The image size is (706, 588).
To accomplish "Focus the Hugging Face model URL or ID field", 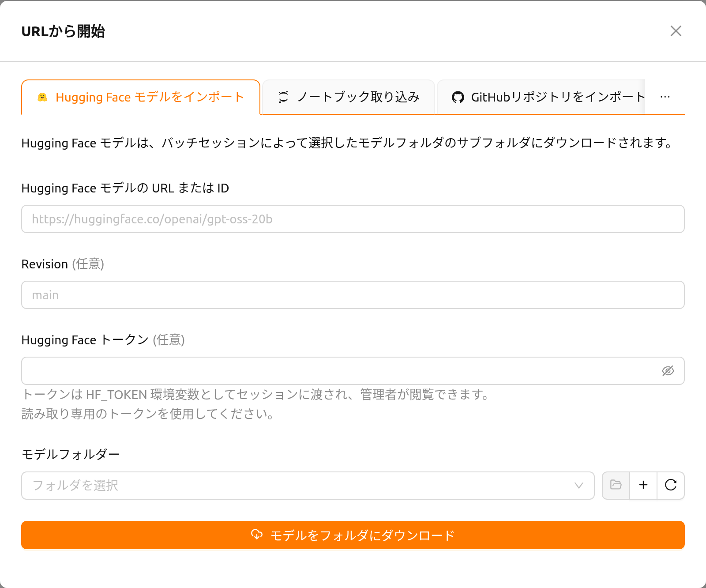I will point(353,219).
